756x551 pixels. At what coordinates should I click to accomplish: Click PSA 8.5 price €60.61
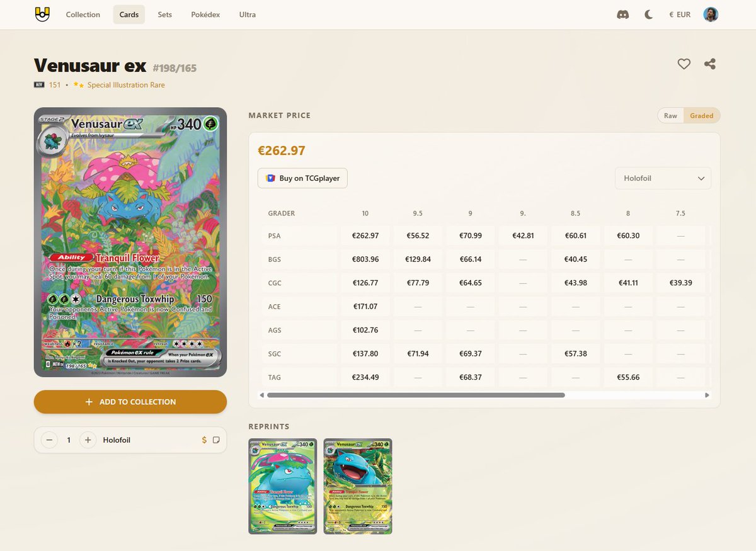tap(575, 236)
